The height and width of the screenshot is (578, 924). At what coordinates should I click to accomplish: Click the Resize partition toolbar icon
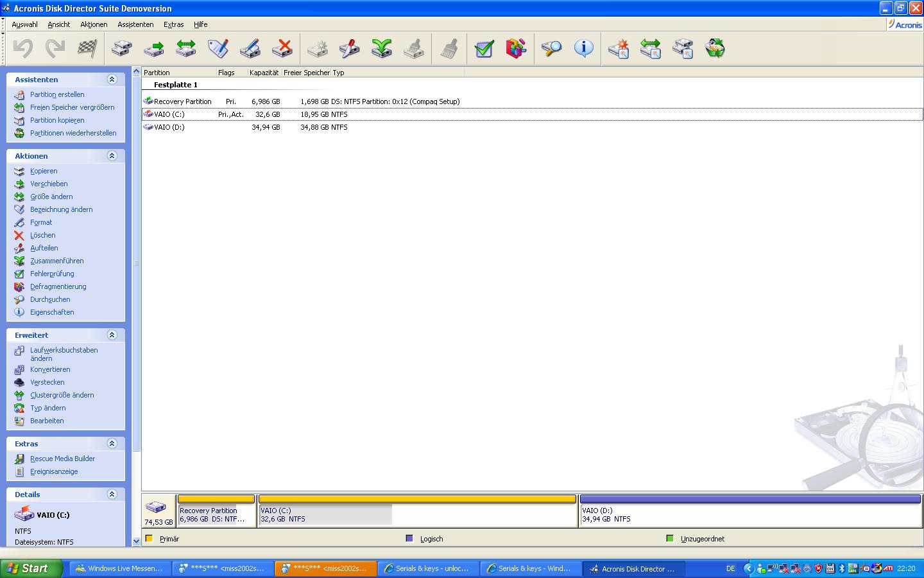click(x=186, y=48)
